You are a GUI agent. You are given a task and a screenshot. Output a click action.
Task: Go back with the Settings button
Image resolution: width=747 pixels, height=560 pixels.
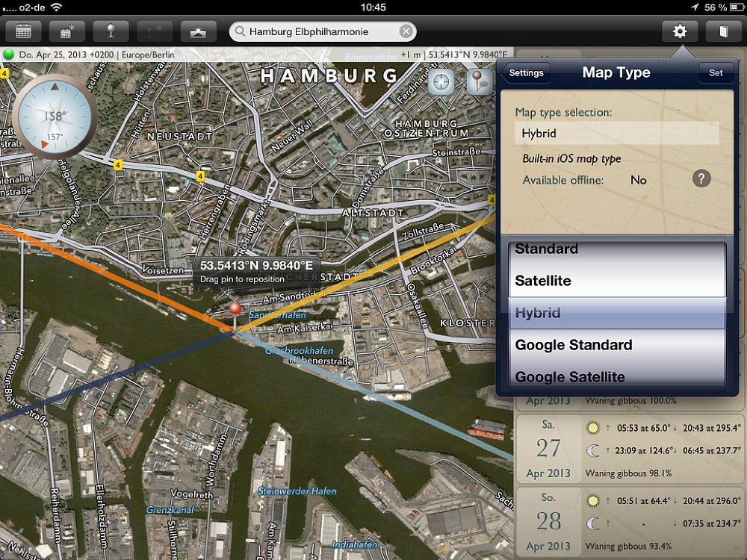click(x=526, y=73)
